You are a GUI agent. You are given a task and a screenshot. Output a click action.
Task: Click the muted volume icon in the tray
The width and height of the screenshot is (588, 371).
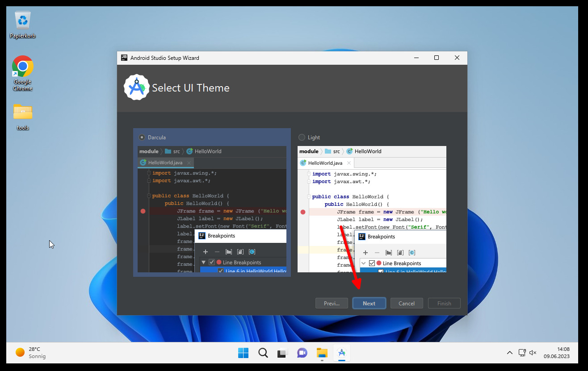[x=533, y=353]
